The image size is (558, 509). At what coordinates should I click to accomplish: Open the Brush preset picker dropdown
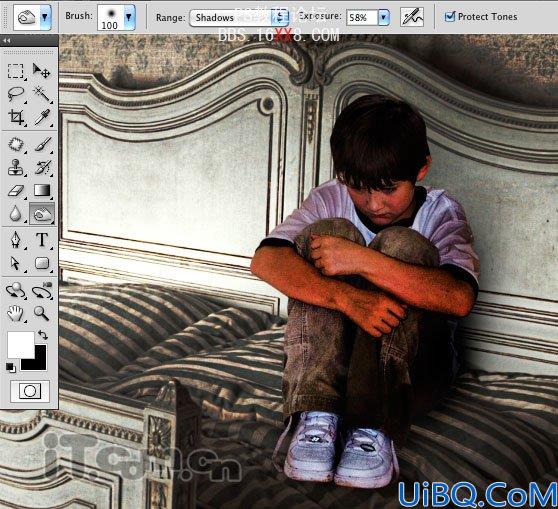point(116,17)
